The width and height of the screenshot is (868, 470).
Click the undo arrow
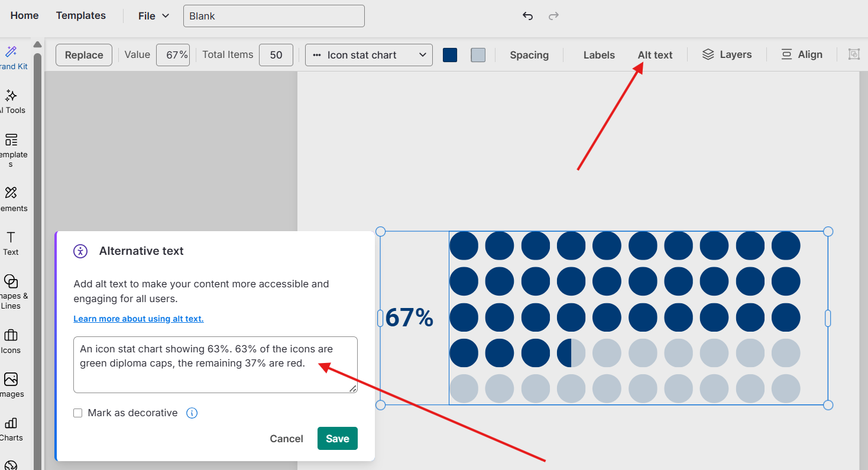click(527, 16)
